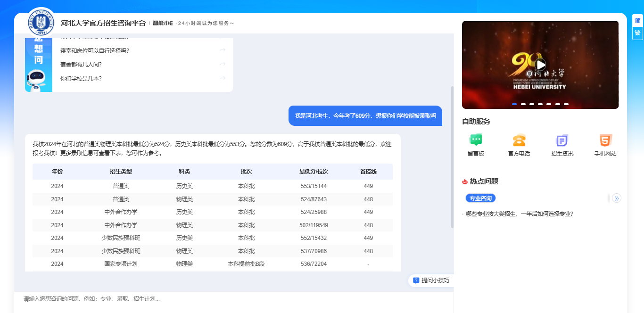644x313 pixels.
Task: Select the last carousel indicator dot
Action: pos(566,104)
